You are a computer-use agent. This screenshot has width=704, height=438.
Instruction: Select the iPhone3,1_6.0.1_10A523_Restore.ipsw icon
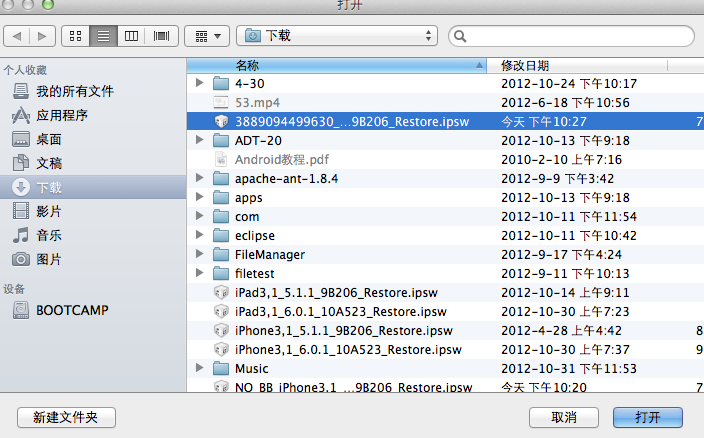click(x=221, y=350)
